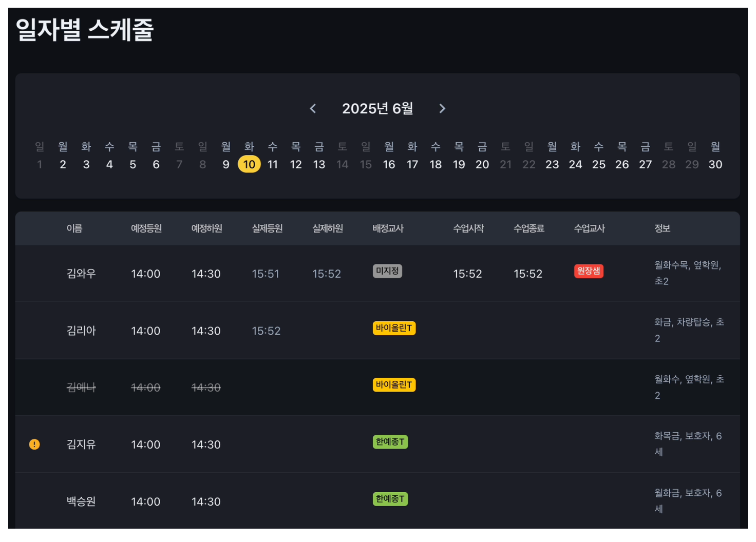Select date 27 in the calendar

point(646,164)
